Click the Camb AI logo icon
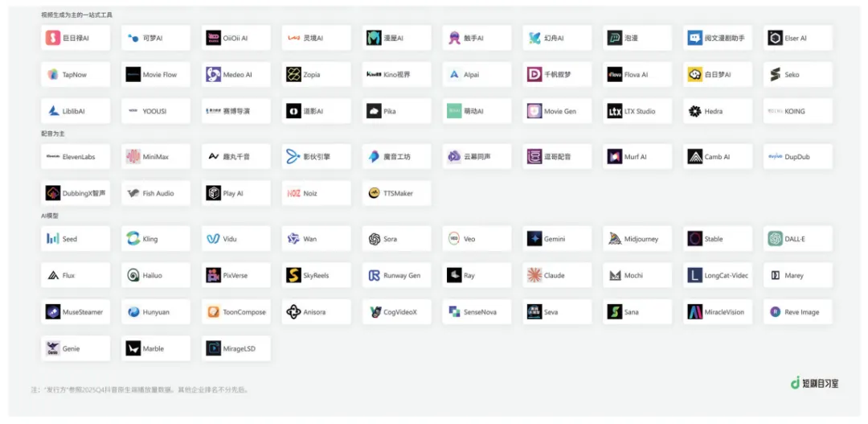 tap(694, 156)
